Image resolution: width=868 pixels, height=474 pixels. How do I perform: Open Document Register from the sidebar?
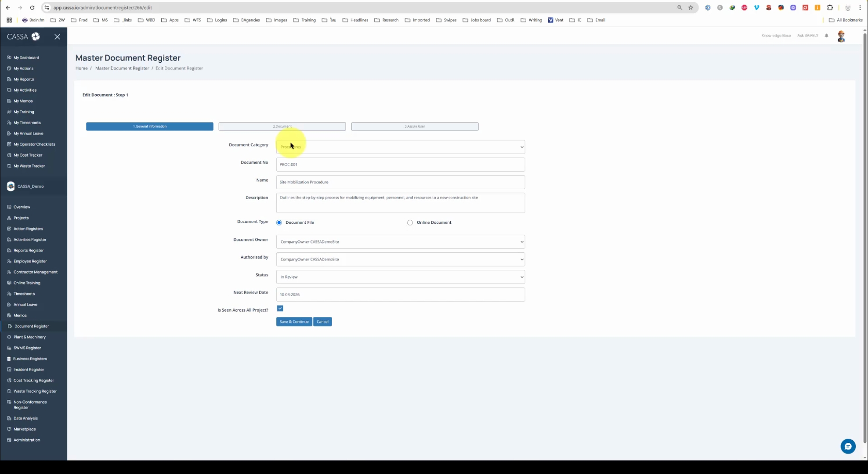click(x=31, y=326)
